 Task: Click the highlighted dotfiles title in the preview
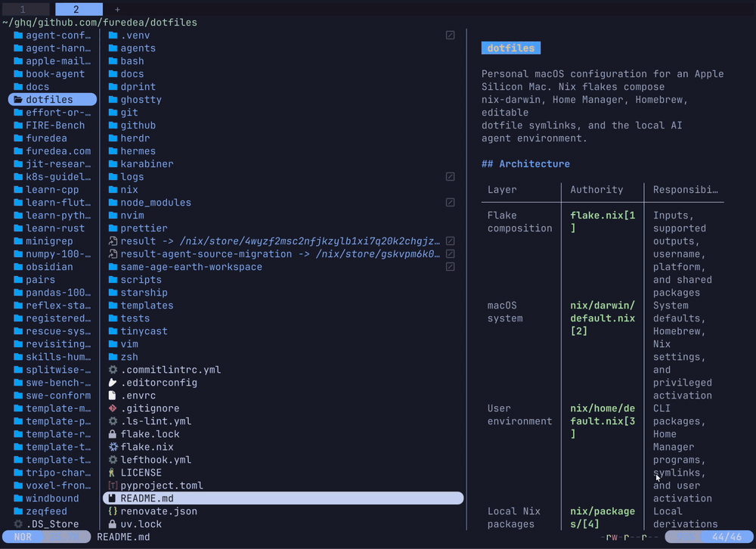pyautogui.click(x=511, y=48)
